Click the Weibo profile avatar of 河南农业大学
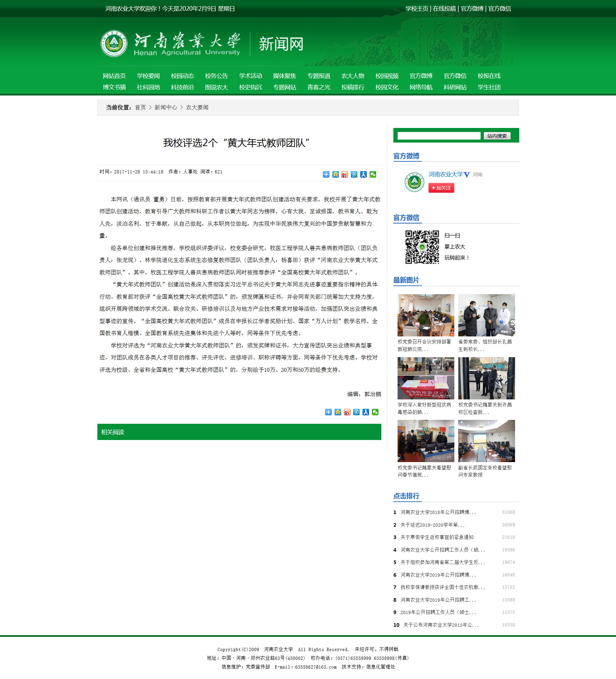 414,182
